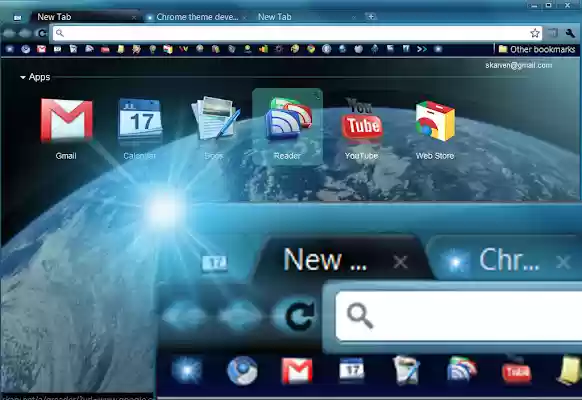The image size is (582, 400).
Task: Open the yellow sticky note bookmark
Action: tap(121, 49)
